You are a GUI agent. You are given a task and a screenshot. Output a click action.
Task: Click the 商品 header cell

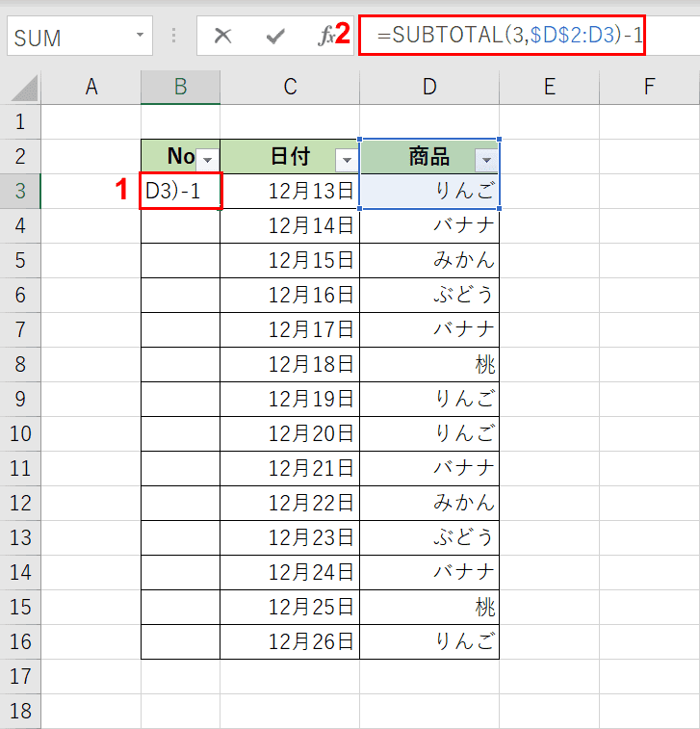pyautogui.click(x=429, y=156)
